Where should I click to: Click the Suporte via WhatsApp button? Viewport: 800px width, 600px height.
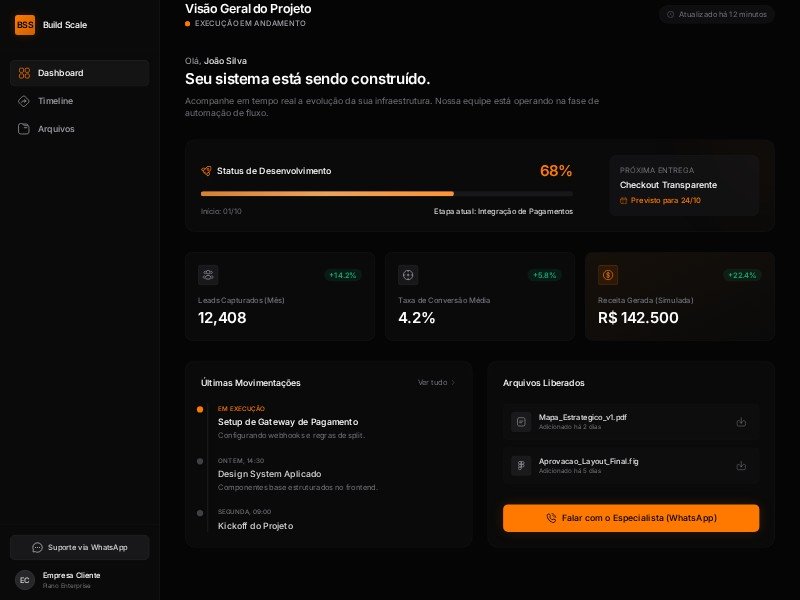coord(80,547)
